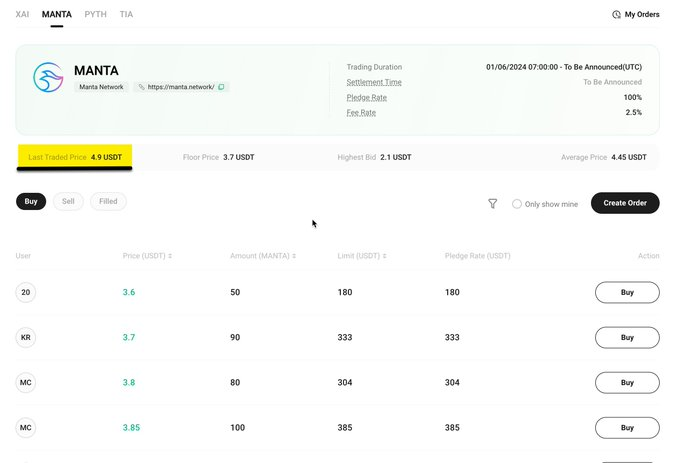Image resolution: width=679 pixels, height=463 pixels.
Task: Click the Floor Price 3.7 USDT value
Action: (x=239, y=157)
